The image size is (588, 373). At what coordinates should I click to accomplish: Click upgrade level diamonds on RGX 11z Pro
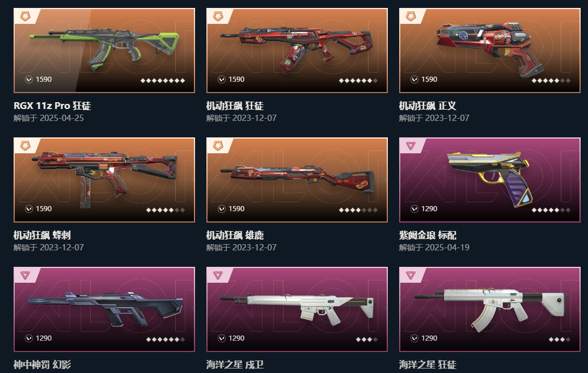(162, 81)
